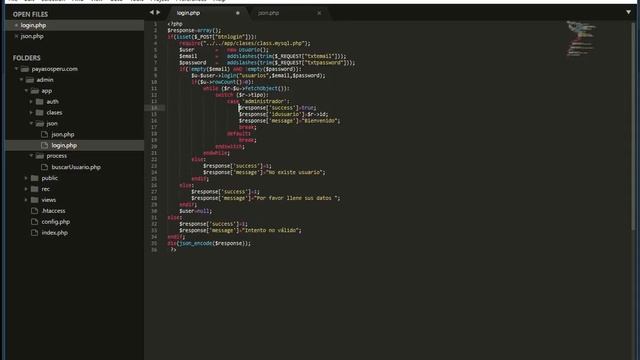Select the auth folder name
This screenshot has width=640, height=360.
point(52,102)
